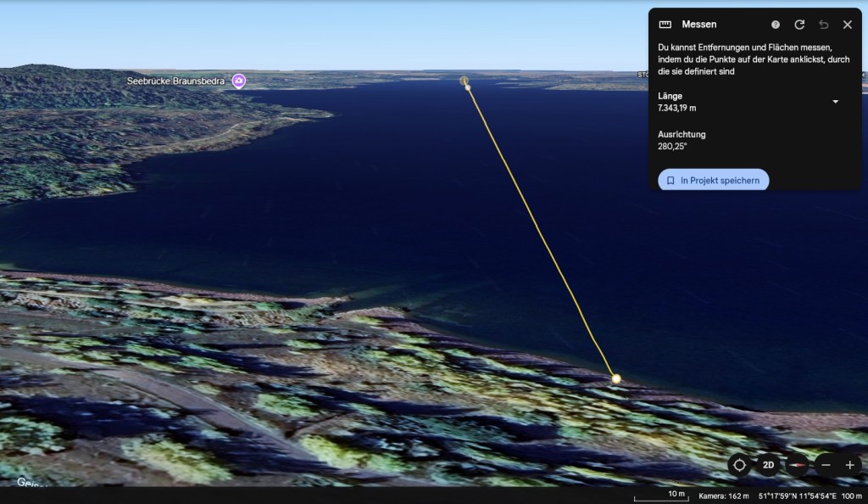Restart the measurement with the reload icon
The height and width of the screenshot is (504, 868).
[x=799, y=25]
